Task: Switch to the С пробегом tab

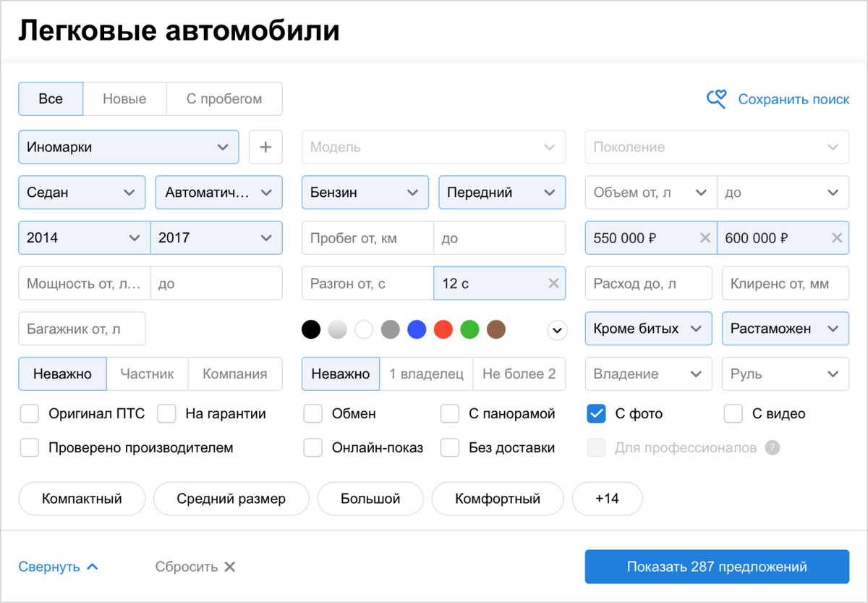Action: coord(224,99)
